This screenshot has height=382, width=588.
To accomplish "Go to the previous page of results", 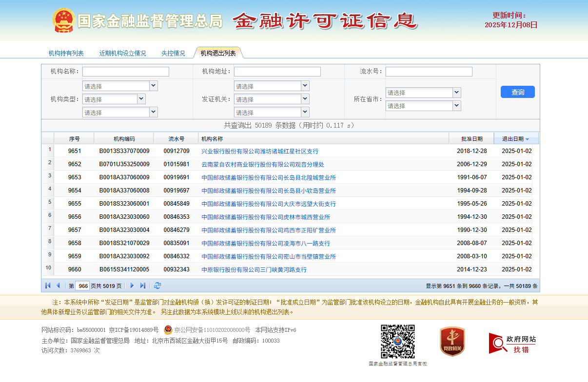I will pyautogui.click(x=58, y=286).
